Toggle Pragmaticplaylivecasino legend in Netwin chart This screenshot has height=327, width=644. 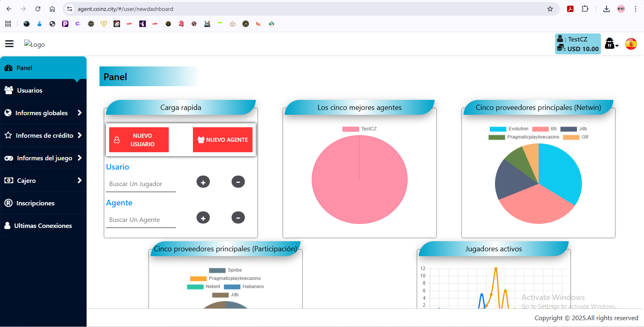pyautogui.click(x=524, y=137)
